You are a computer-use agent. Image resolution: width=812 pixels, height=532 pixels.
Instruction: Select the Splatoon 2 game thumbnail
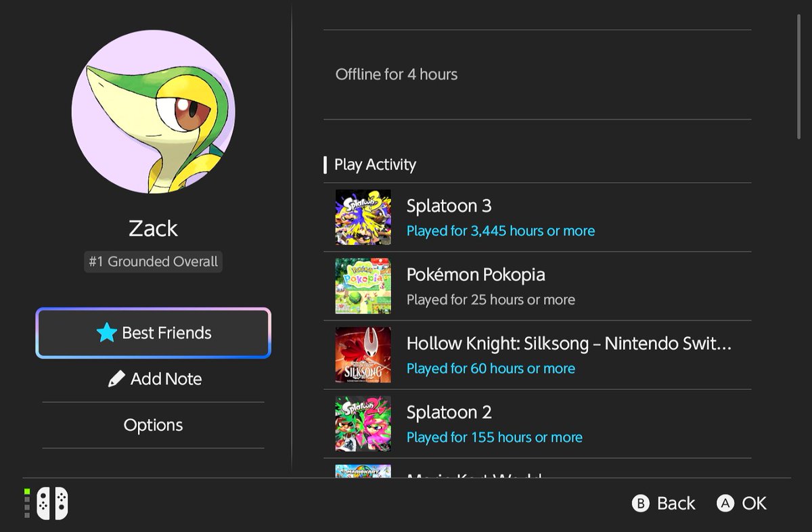(363, 424)
